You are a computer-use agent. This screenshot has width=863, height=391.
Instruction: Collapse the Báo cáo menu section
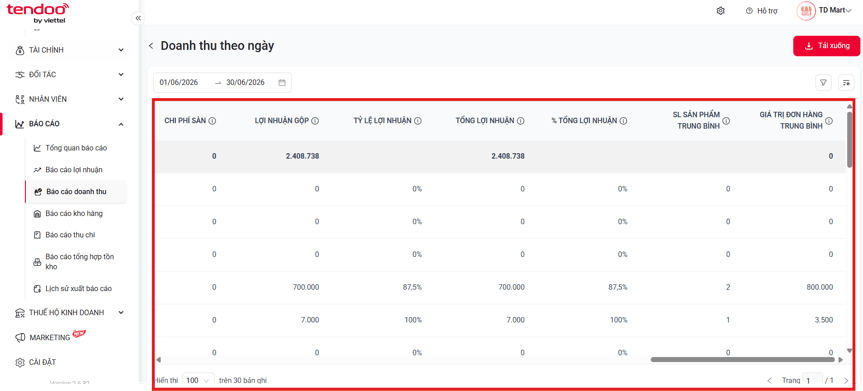70,124
